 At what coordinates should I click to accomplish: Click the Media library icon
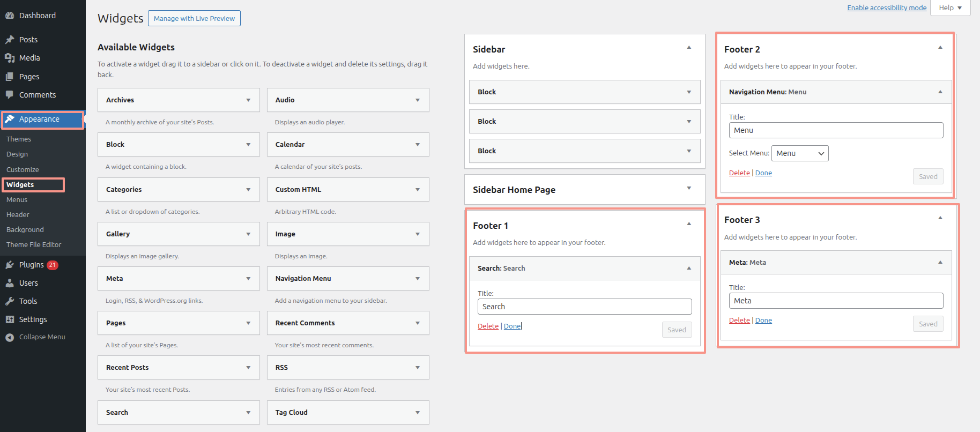click(x=10, y=58)
